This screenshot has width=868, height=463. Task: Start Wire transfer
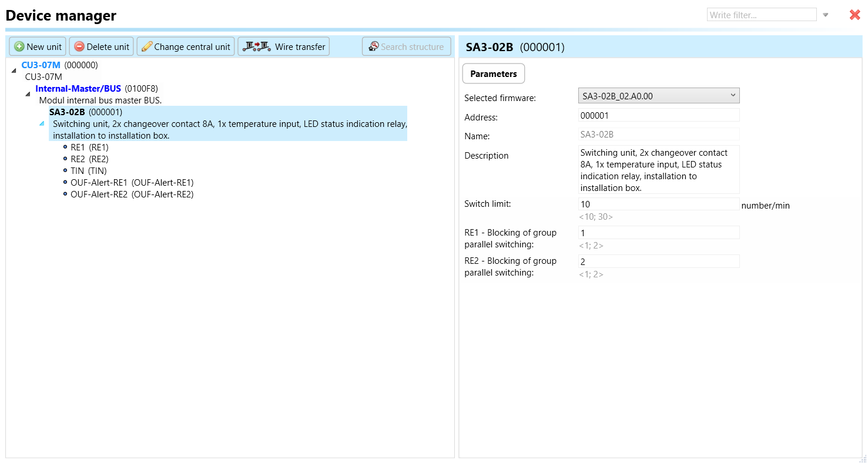click(284, 46)
